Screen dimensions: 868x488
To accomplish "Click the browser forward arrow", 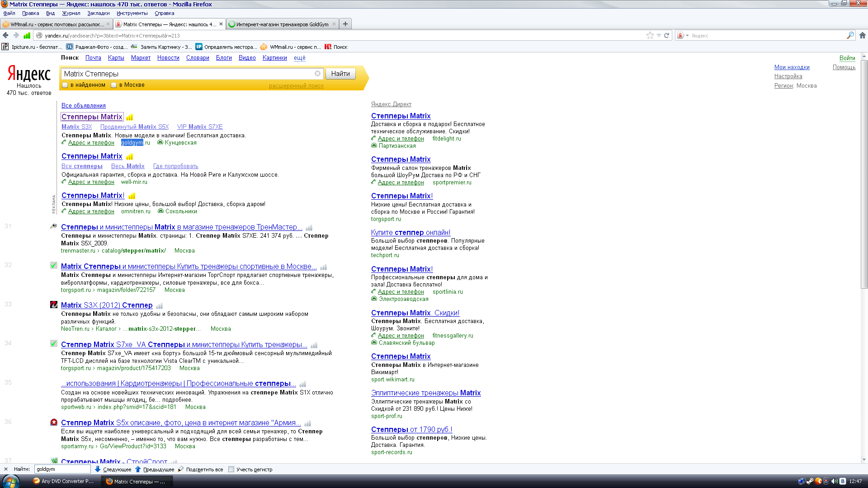I will pyautogui.click(x=16, y=35).
